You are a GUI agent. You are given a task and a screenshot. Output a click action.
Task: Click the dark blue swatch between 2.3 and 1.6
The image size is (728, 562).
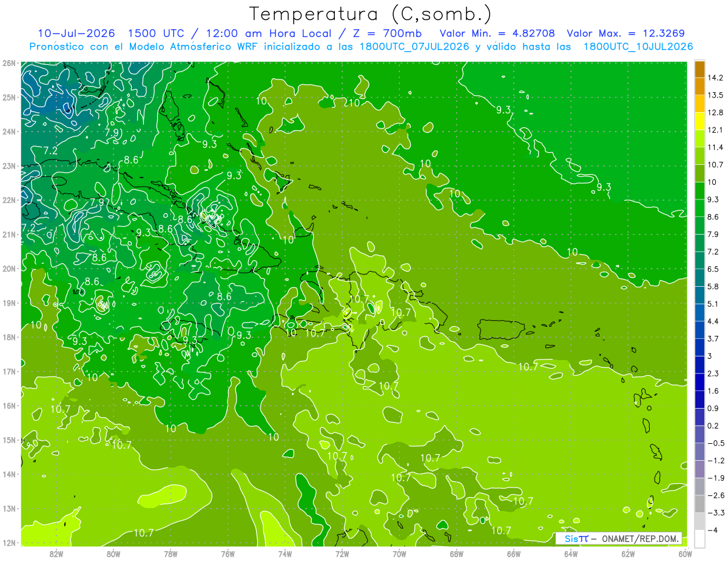pyautogui.click(x=700, y=382)
